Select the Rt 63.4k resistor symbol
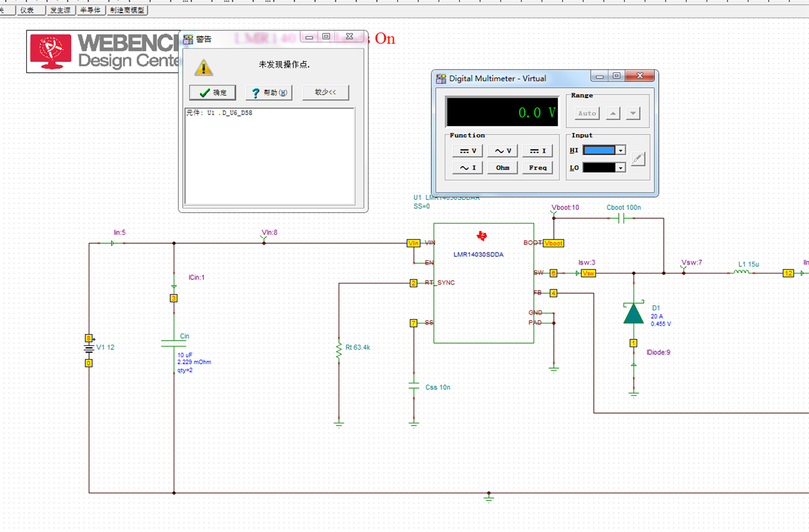809x532 pixels. coord(339,351)
